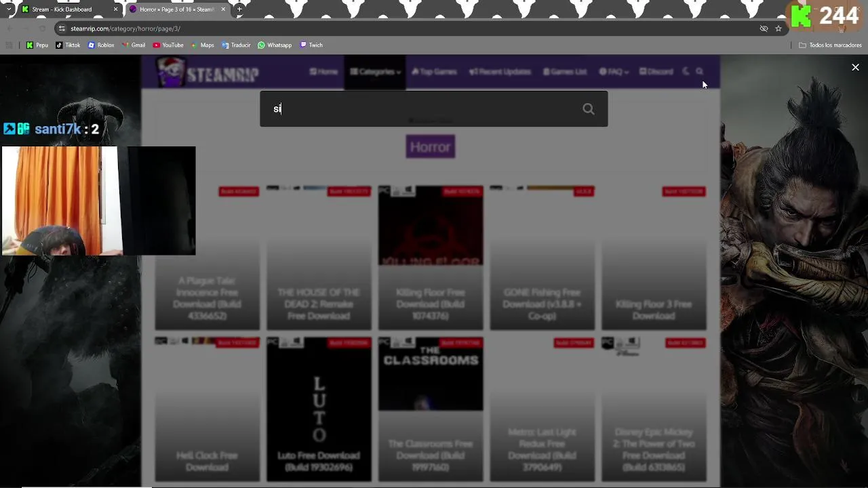The width and height of the screenshot is (868, 488).
Task: Open Disney Epic Mickey 2 card
Action: tap(654, 409)
